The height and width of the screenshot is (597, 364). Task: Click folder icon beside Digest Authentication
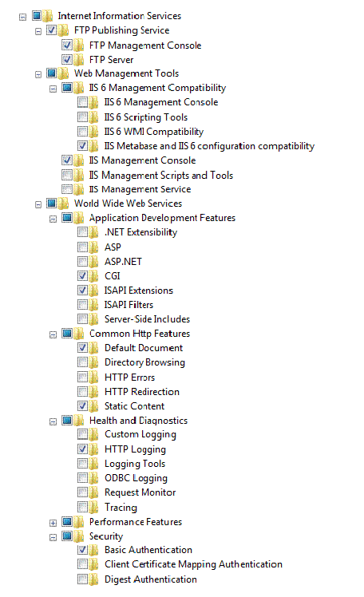click(93, 579)
